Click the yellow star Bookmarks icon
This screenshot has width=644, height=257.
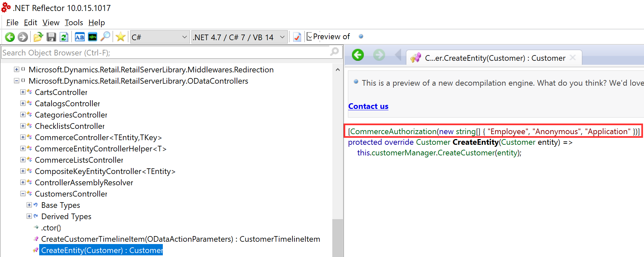(121, 37)
